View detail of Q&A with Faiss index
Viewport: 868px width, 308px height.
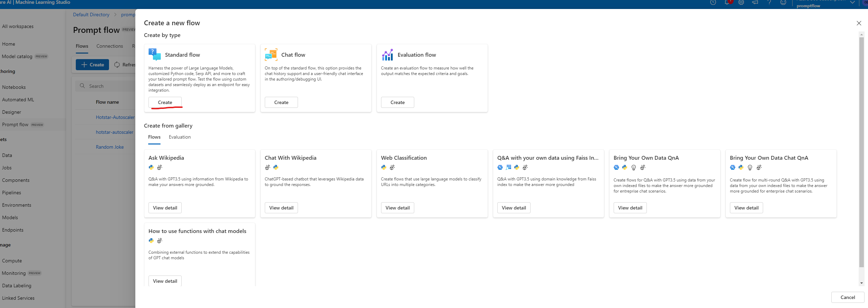[x=514, y=208]
